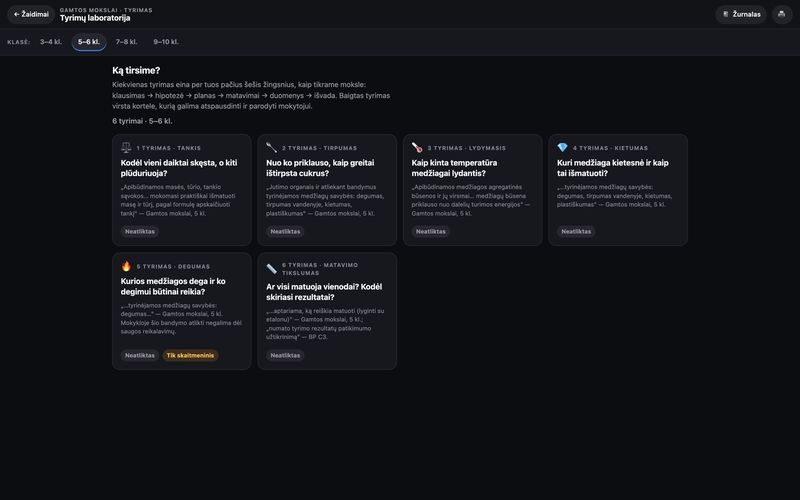Open study about why objects sink or float
This screenshot has height=500, width=800.
(x=182, y=190)
